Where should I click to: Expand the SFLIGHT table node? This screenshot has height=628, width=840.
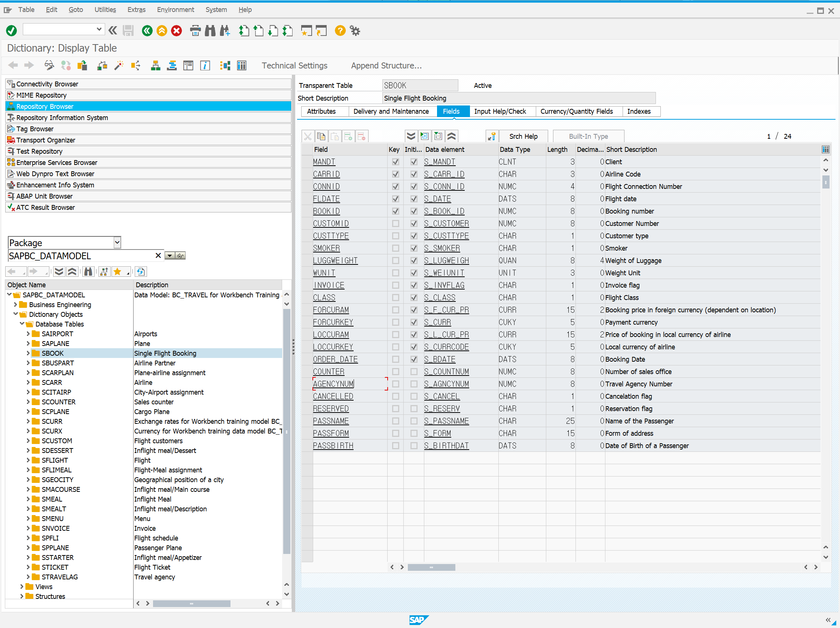pos(28,460)
